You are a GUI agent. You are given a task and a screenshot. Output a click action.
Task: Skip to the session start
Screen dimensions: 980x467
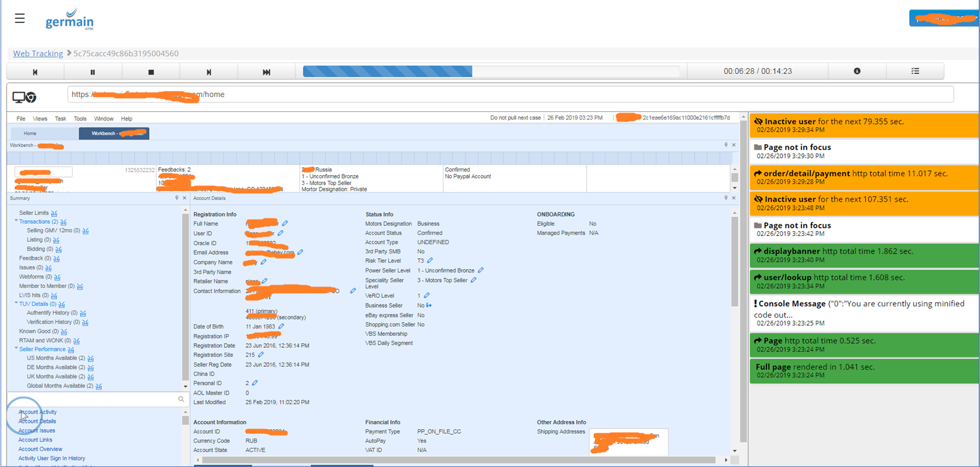35,72
